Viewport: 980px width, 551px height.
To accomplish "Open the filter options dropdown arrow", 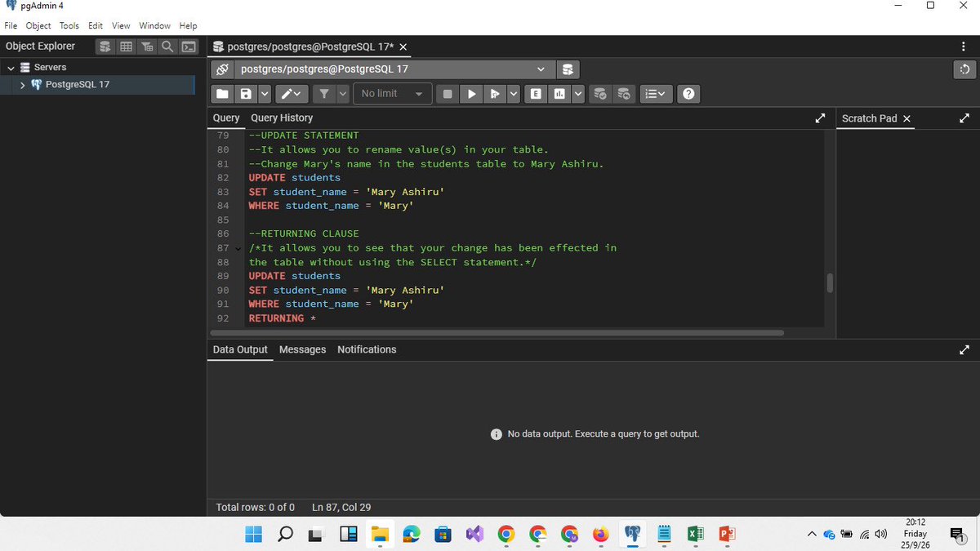I will 343,94.
